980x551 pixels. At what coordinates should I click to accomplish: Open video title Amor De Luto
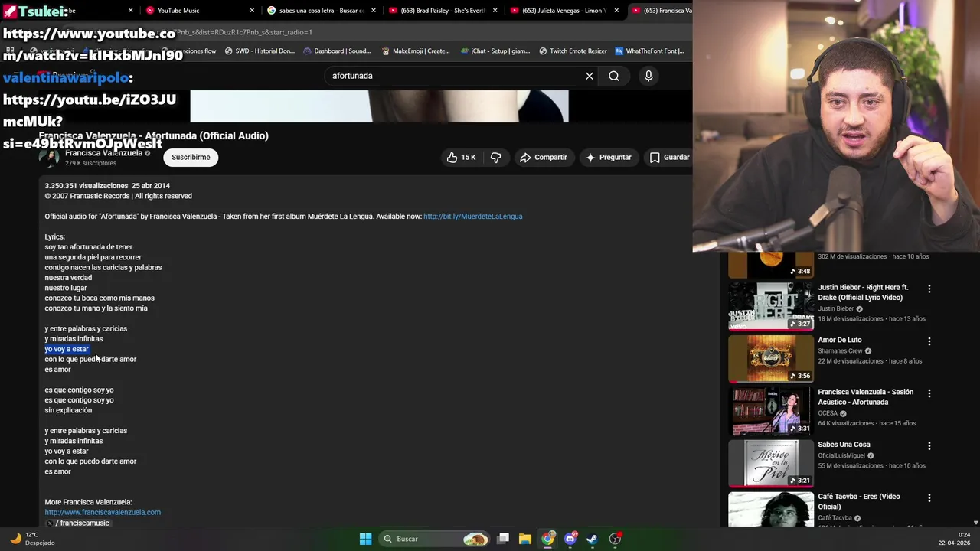point(839,340)
